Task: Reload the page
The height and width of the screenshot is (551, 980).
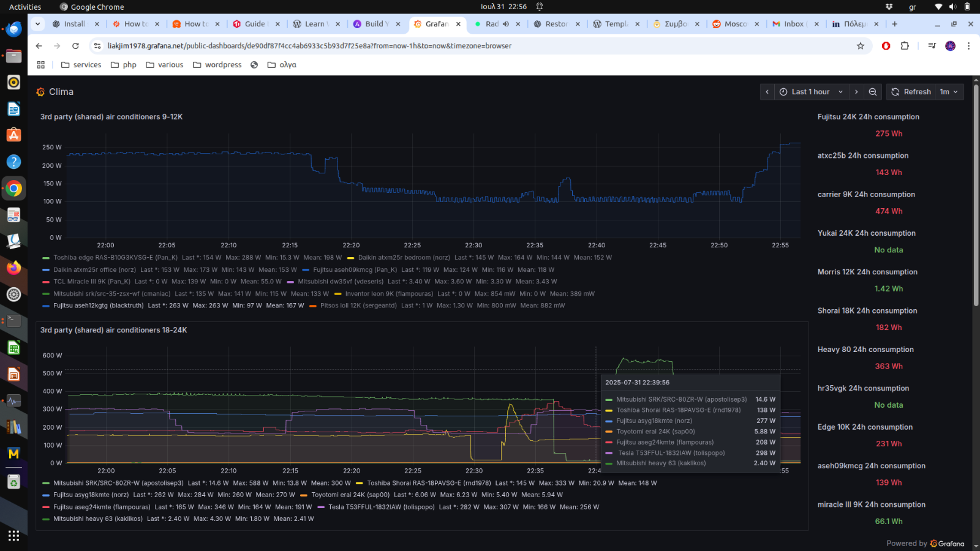Action: click(x=75, y=46)
